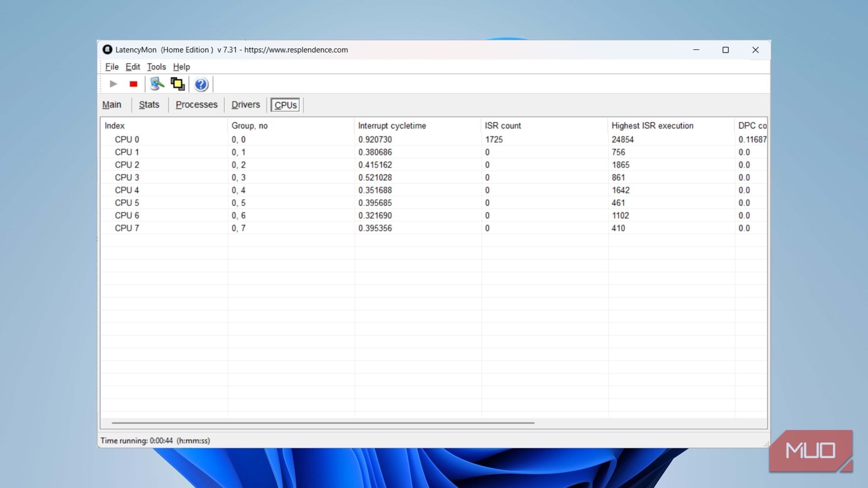Click the LatencyMon app icon in title bar
This screenshot has width=868, height=488.
coord(108,50)
